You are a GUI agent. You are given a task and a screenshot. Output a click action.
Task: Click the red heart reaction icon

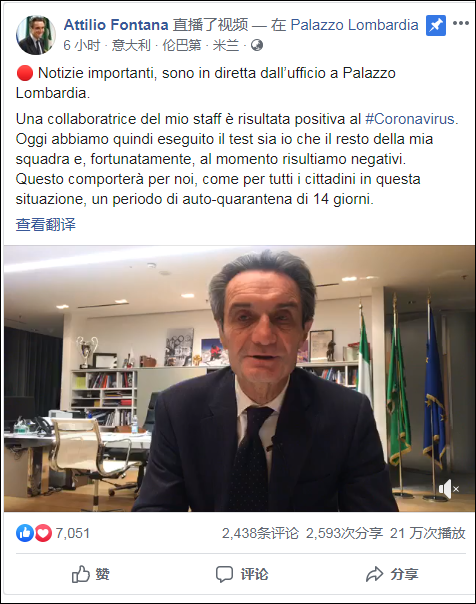(43, 533)
